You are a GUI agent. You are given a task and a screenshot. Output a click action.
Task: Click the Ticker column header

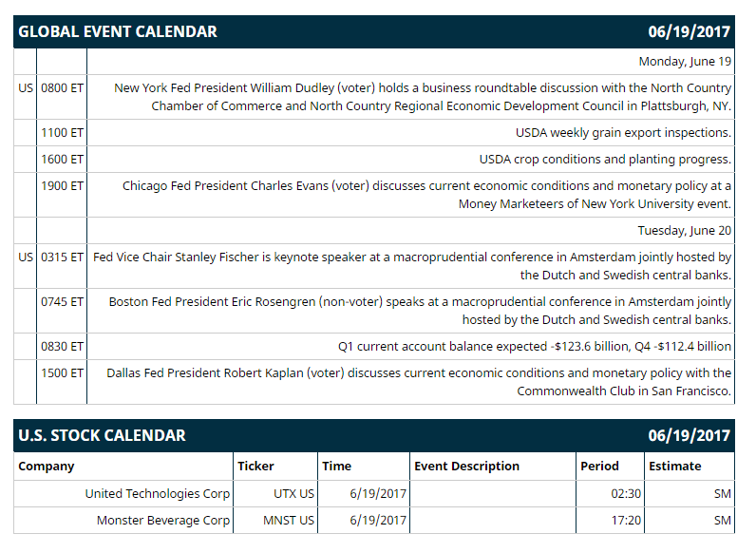(x=255, y=467)
